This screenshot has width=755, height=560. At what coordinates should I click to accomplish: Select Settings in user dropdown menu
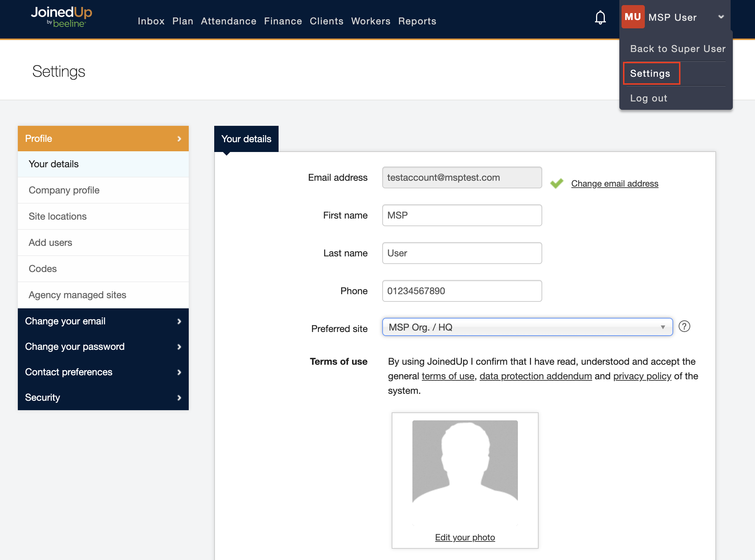(x=650, y=73)
